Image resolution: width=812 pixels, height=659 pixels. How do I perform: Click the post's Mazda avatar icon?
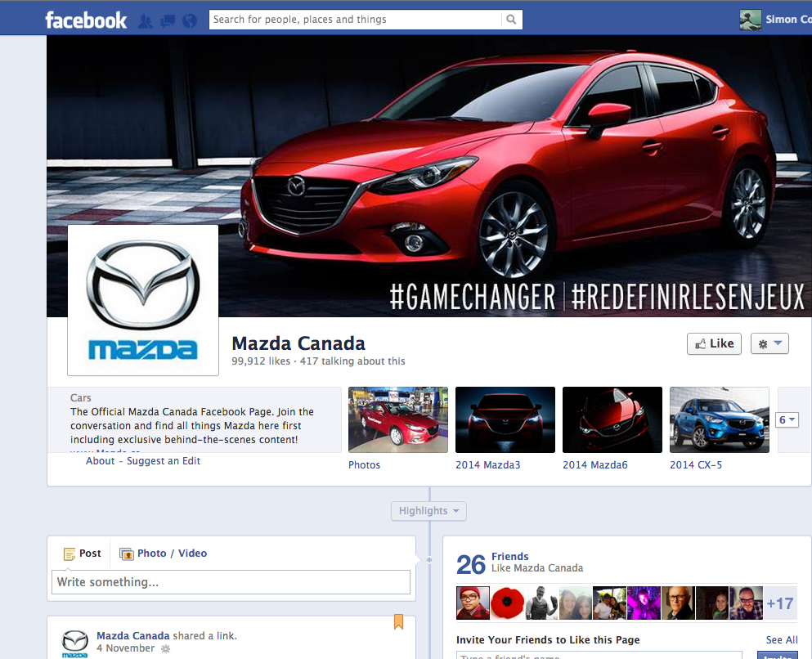click(x=75, y=643)
